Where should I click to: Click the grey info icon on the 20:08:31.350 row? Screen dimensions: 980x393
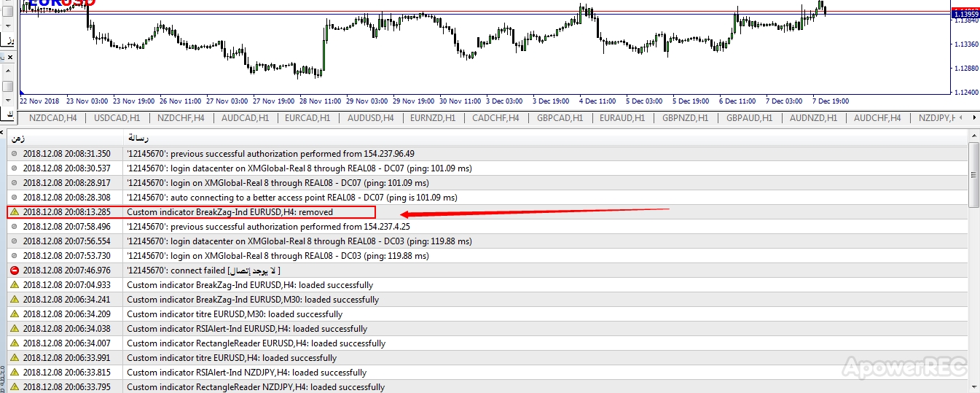pos(14,154)
